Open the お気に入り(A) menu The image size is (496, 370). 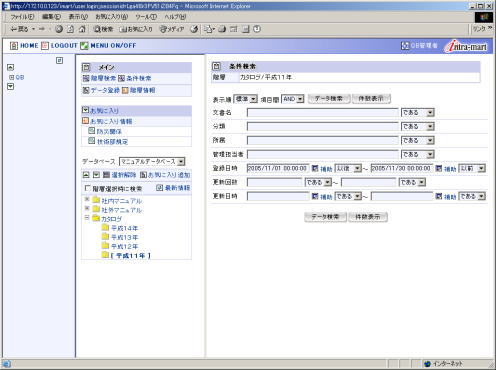coord(111,17)
